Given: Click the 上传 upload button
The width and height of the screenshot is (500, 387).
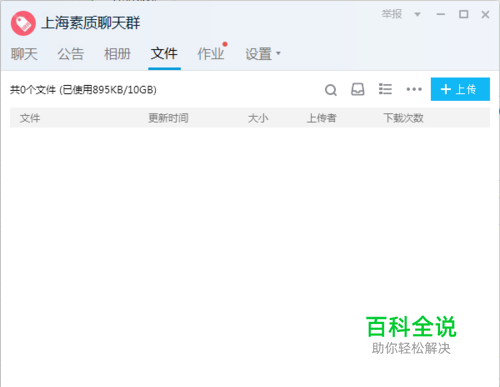Looking at the screenshot, I should coord(460,89).
